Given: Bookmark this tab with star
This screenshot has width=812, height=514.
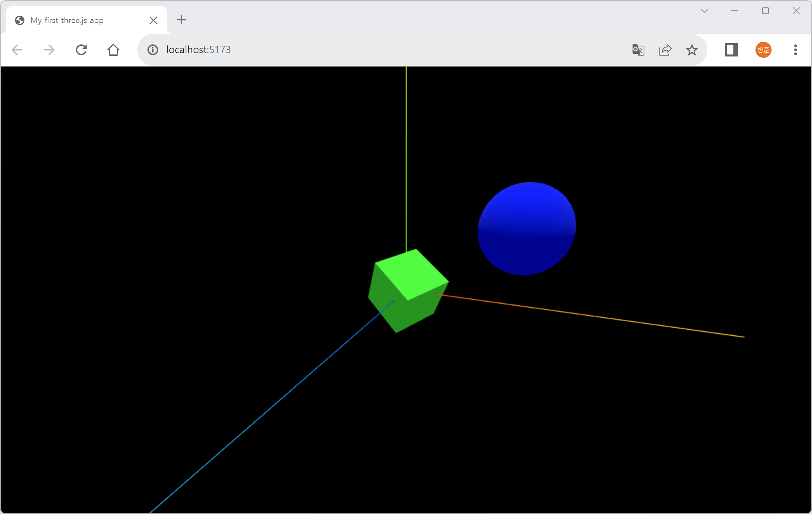Looking at the screenshot, I should [x=692, y=50].
